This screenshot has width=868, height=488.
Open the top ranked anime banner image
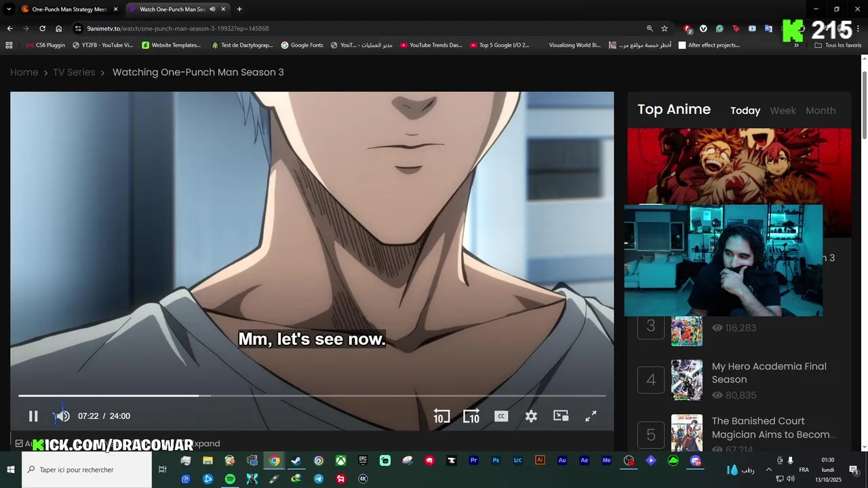(x=739, y=166)
